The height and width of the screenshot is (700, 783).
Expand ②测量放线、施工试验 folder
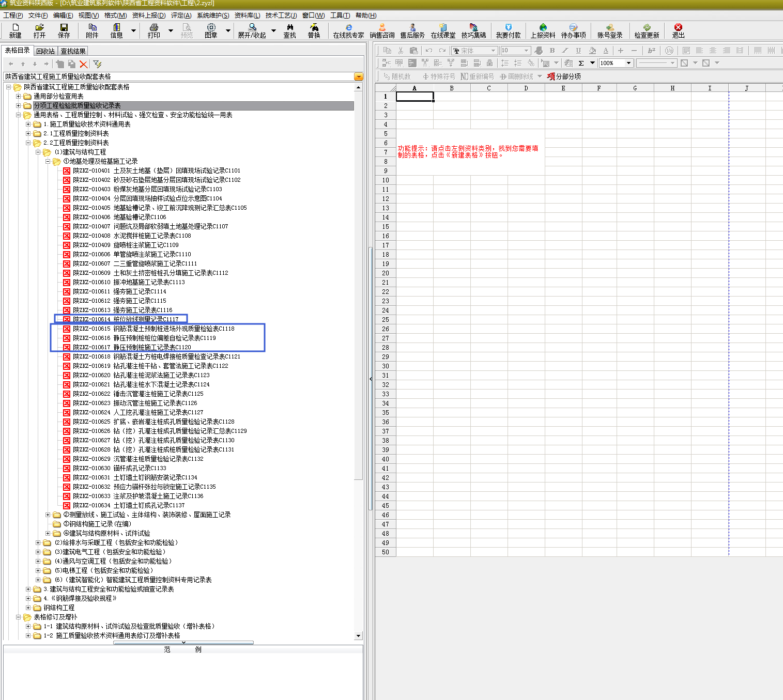(x=48, y=515)
